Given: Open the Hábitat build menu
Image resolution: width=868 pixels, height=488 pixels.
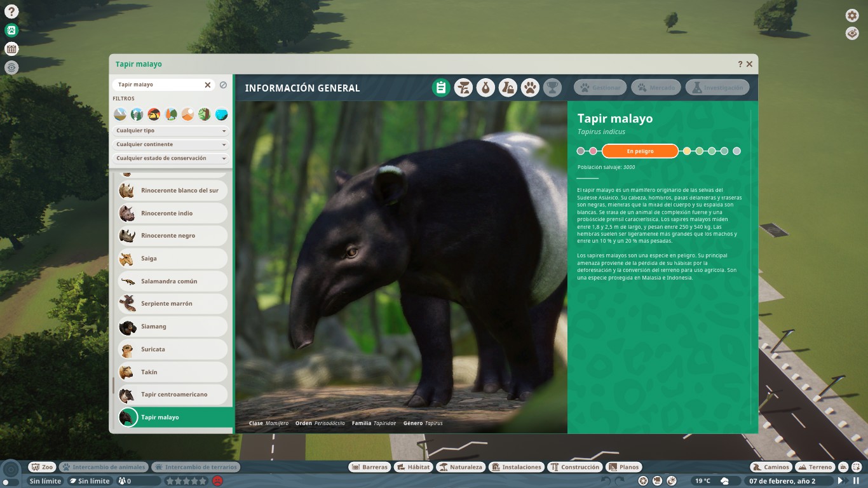Looking at the screenshot, I should click(x=414, y=467).
